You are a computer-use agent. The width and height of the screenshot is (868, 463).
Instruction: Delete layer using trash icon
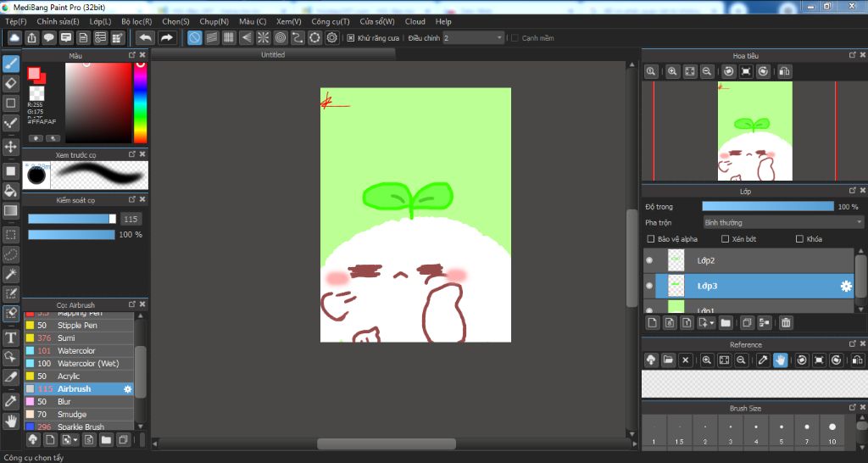[786, 322]
